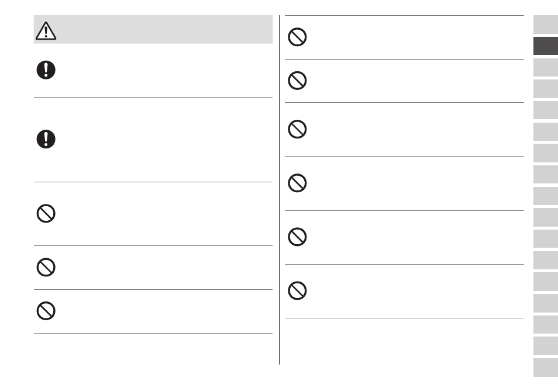Click the gray warning header banner
558x392 pixels.
[153, 29]
